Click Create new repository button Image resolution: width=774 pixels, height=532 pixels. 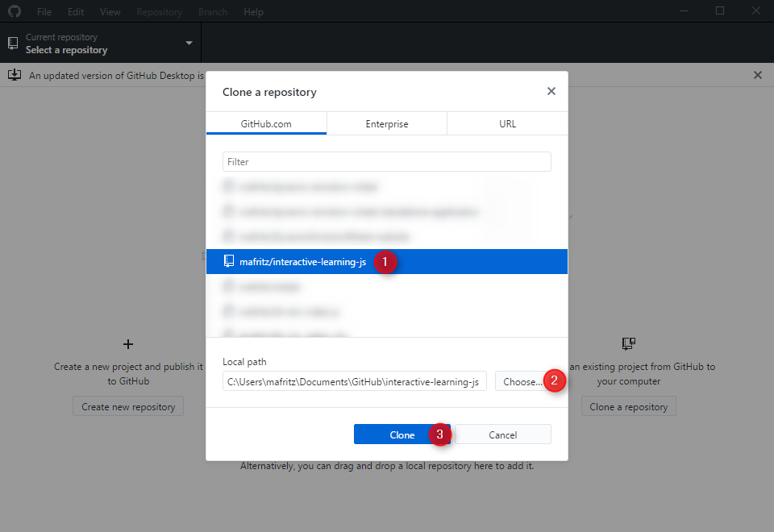pos(128,406)
